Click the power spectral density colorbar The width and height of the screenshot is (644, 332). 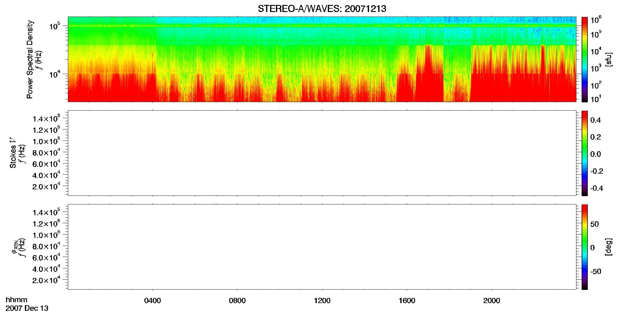pyautogui.click(x=585, y=59)
